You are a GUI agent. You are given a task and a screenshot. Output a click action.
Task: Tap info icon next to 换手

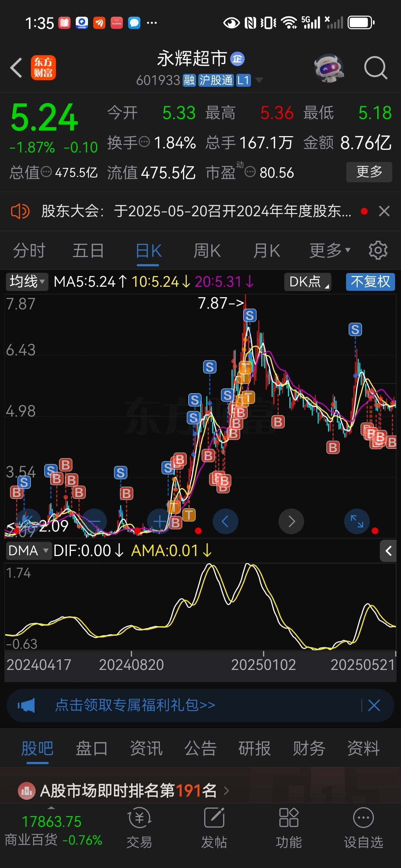click(144, 142)
